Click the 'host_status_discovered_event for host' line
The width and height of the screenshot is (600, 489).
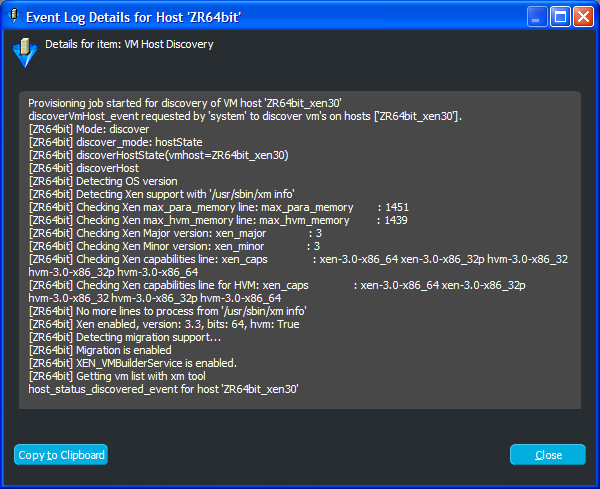coord(163,390)
